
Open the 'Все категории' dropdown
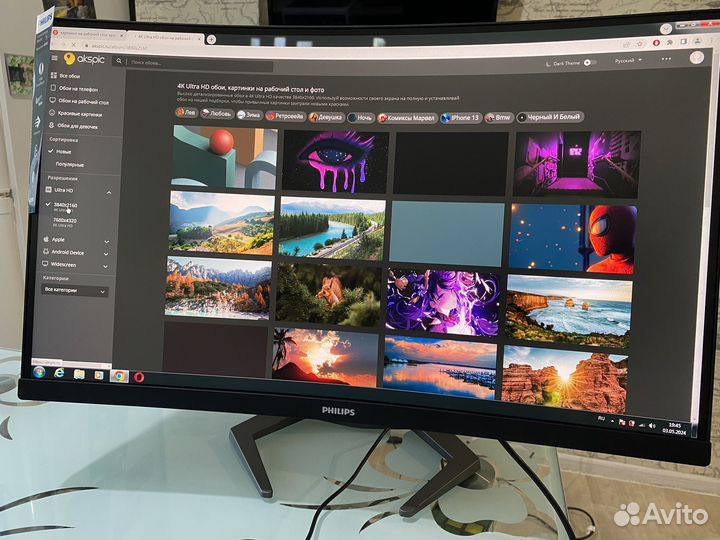75,290
